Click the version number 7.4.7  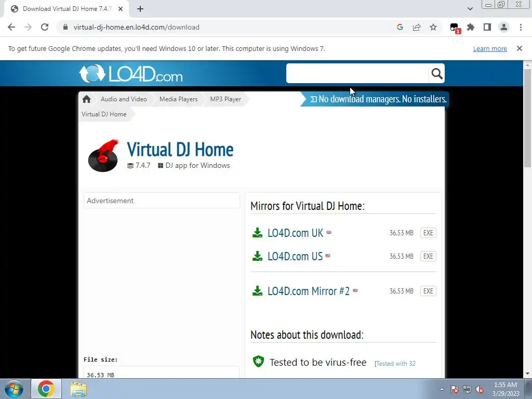[143, 165]
